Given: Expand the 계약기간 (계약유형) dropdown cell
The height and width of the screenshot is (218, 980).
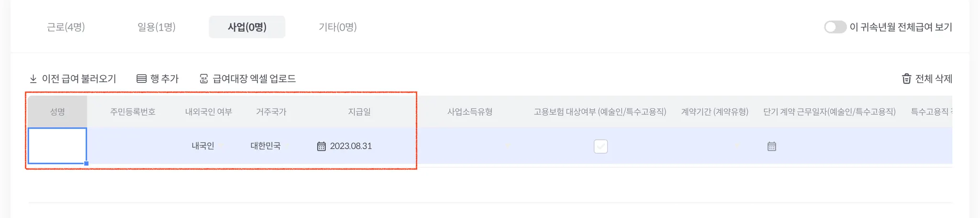Looking at the screenshot, I should (736, 146).
